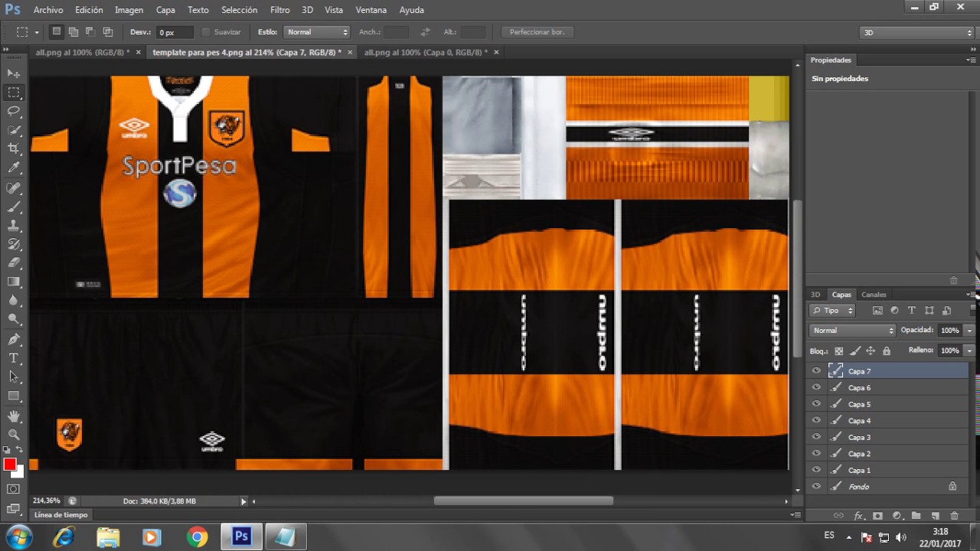980x551 pixels.
Task: Select the Horizontal Type tool
Action: 14,358
